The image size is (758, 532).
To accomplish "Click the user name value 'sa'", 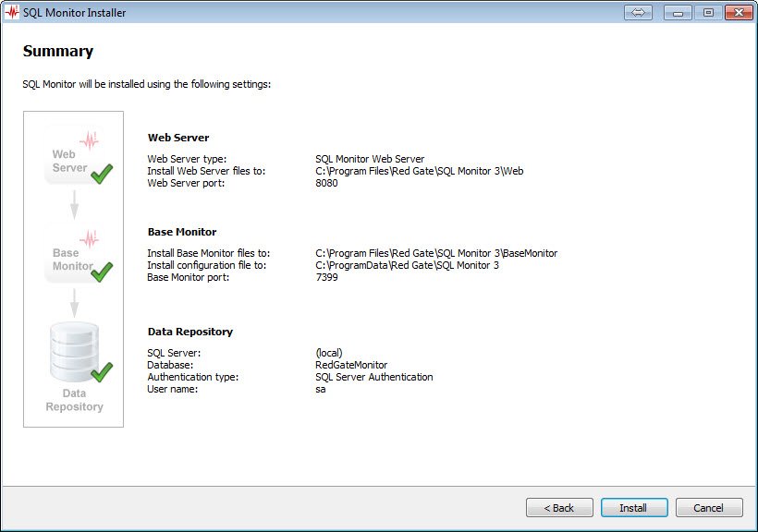I will pyautogui.click(x=321, y=390).
